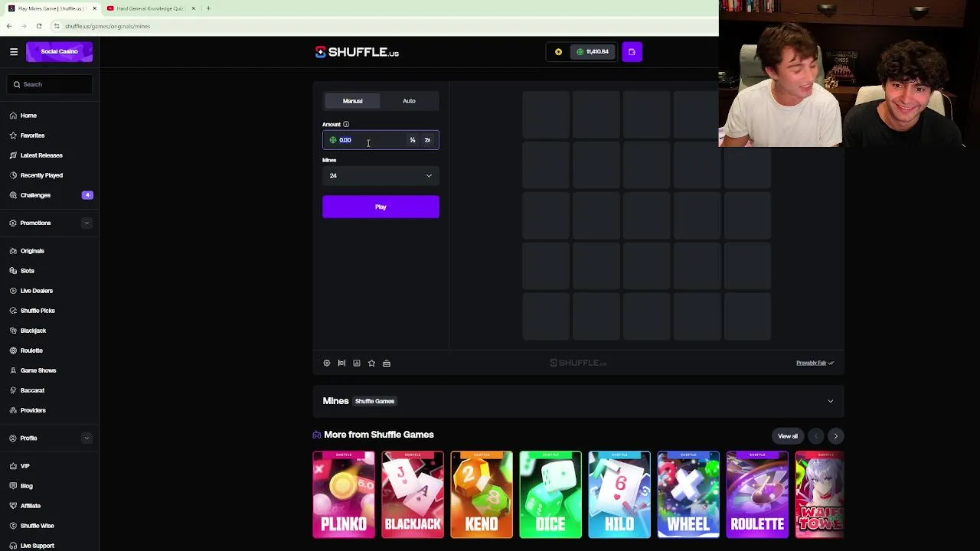The image size is (980, 551).
Task: Open game settings gear icon
Action: tap(327, 363)
